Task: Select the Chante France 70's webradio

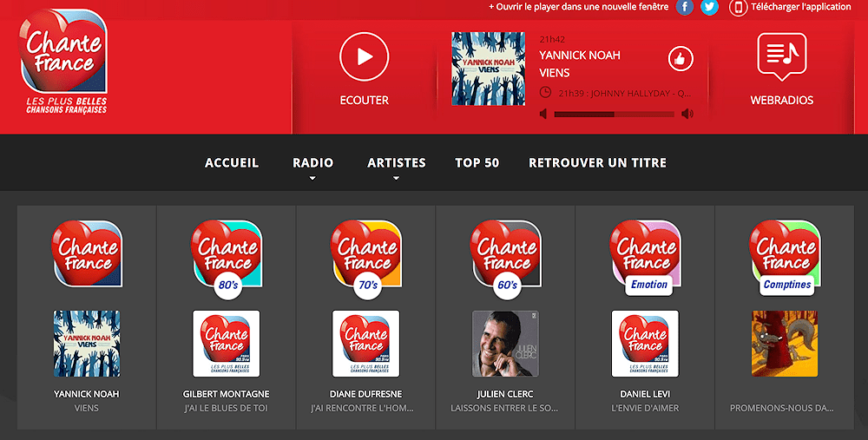Action: click(366, 259)
